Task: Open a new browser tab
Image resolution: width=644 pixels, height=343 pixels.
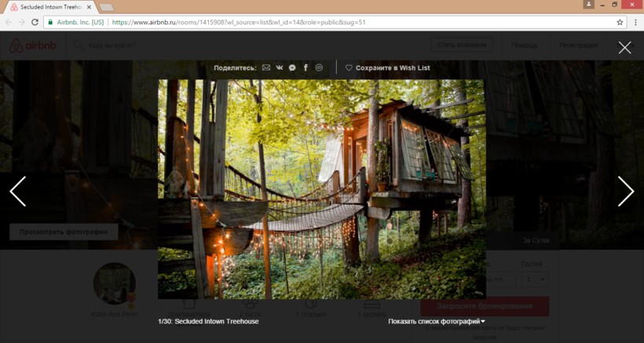Action: tap(107, 7)
